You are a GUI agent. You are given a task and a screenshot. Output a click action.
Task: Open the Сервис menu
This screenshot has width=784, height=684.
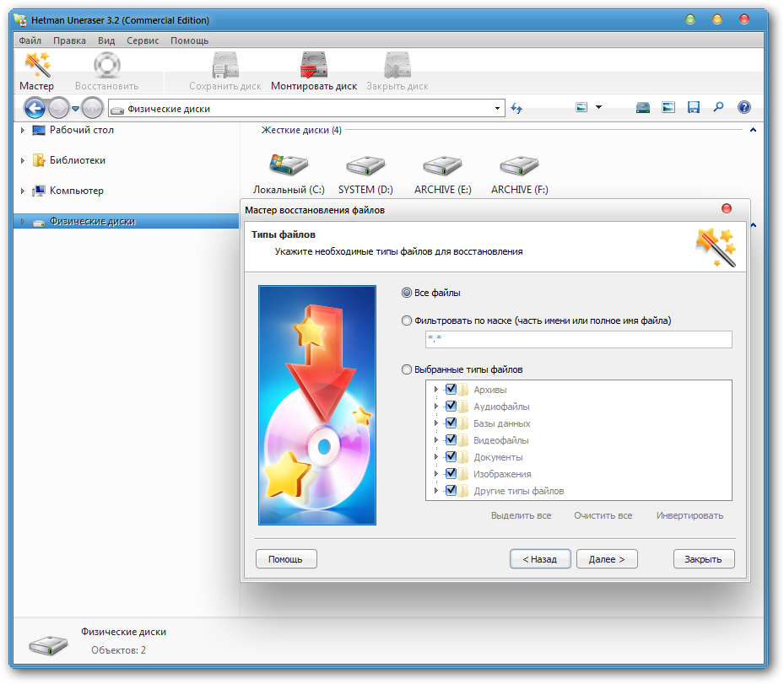tap(143, 40)
